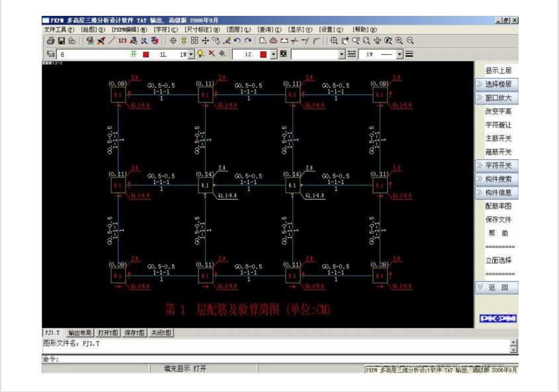Click 返回 return button in side panel
This screenshot has height=392, width=559.
tap(497, 288)
